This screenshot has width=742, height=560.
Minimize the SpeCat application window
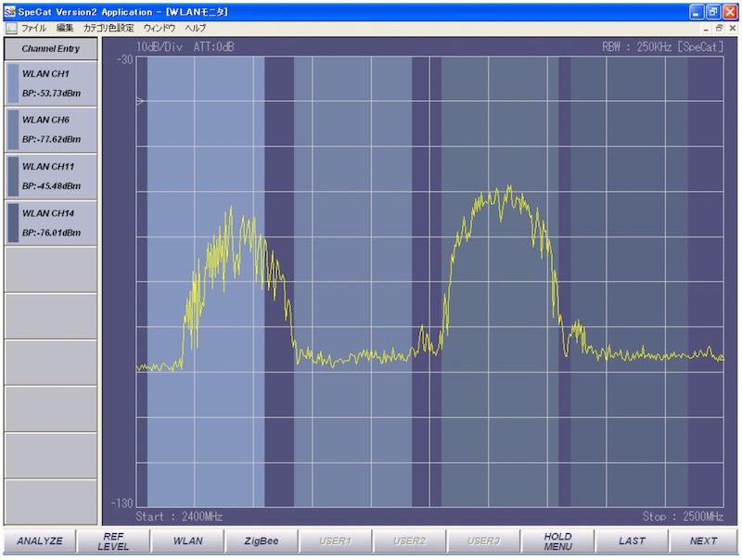[x=697, y=12]
